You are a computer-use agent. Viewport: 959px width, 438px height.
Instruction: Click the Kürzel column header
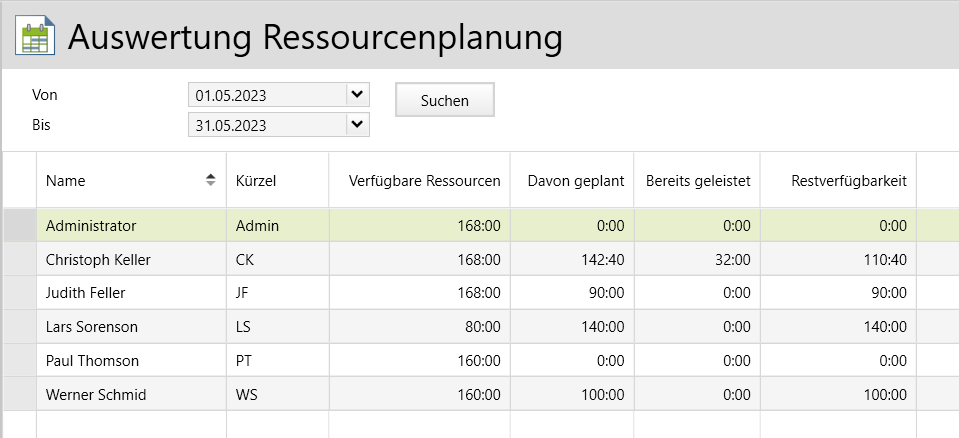[255, 181]
